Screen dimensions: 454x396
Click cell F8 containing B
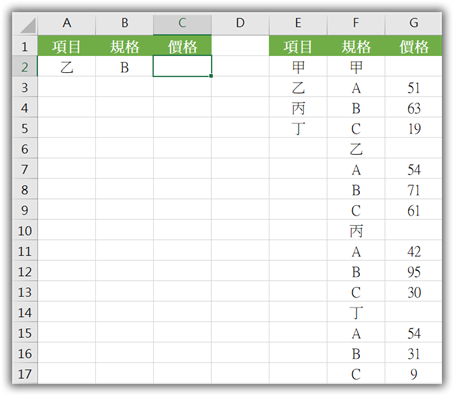(x=356, y=189)
